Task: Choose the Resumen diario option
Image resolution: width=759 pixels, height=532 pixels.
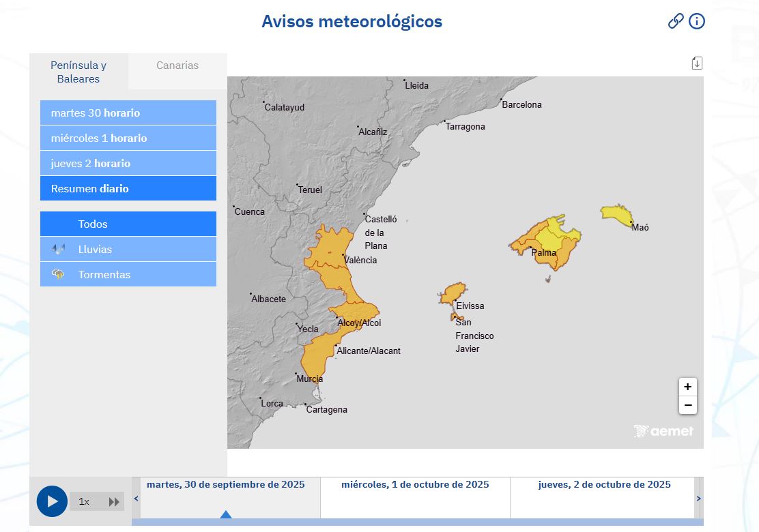Action: click(128, 188)
